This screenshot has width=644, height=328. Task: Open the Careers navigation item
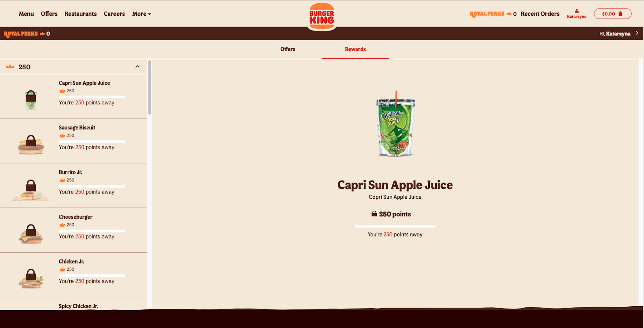coord(114,14)
